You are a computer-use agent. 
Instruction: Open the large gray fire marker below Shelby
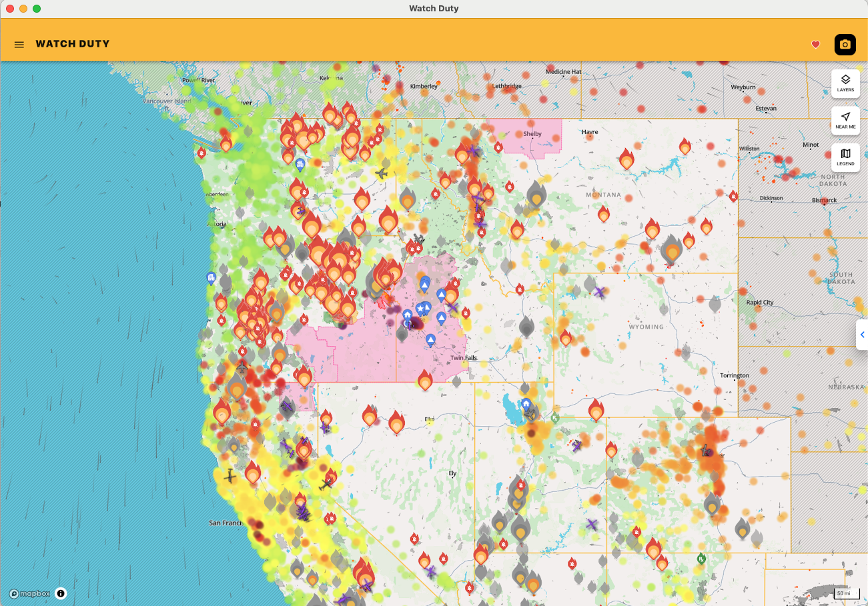point(536,195)
